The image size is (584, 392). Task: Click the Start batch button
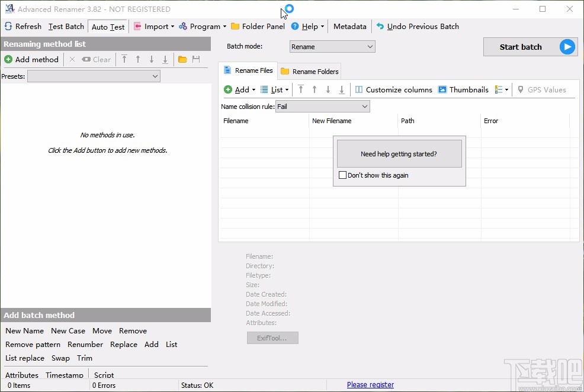530,47
